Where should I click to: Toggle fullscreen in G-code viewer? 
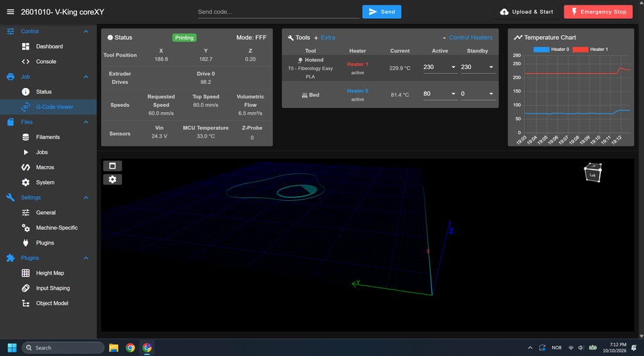pyautogui.click(x=113, y=166)
